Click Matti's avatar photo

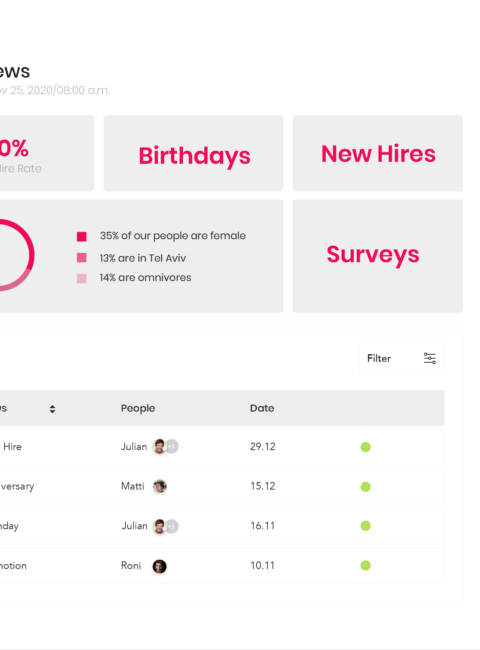(x=160, y=486)
